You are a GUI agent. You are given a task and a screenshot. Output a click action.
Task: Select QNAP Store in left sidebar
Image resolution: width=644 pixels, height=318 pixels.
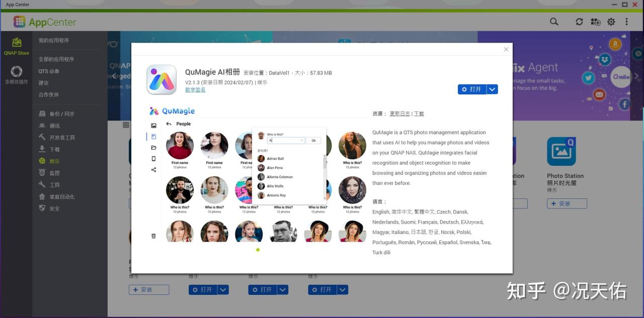[17, 46]
